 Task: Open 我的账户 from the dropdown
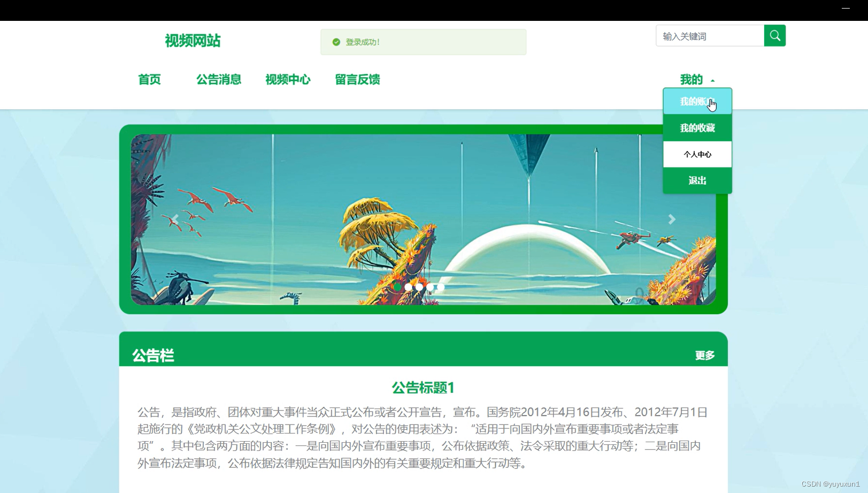(x=697, y=101)
